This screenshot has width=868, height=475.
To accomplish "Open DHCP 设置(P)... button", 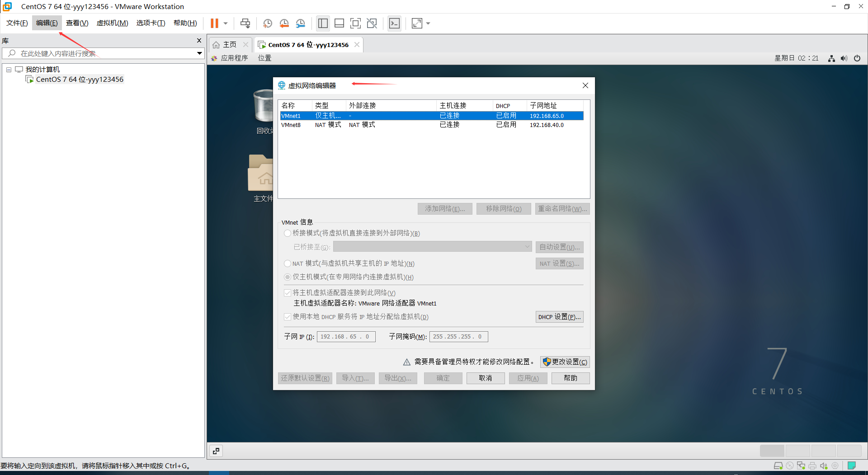I will pos(560,317).
